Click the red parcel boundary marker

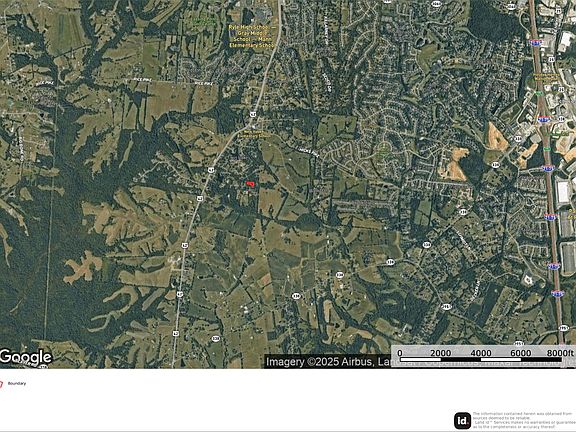250,183
